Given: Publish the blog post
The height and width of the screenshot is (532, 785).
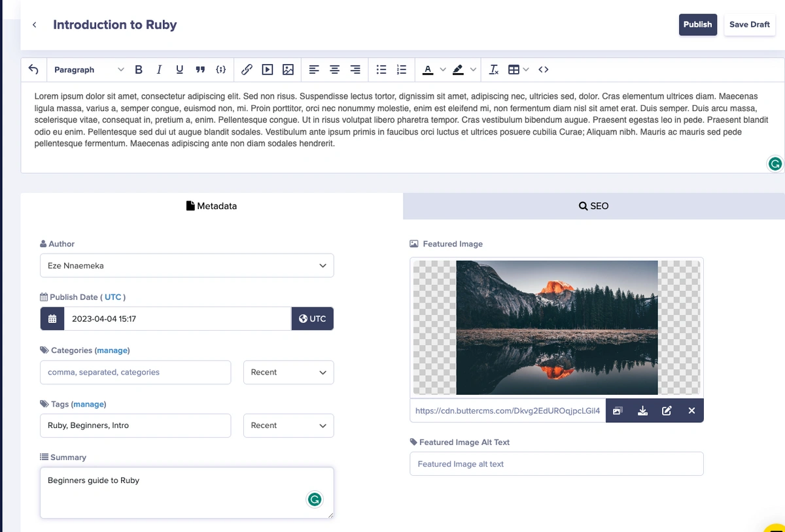Looking at the screenshot, I should 697,24.
